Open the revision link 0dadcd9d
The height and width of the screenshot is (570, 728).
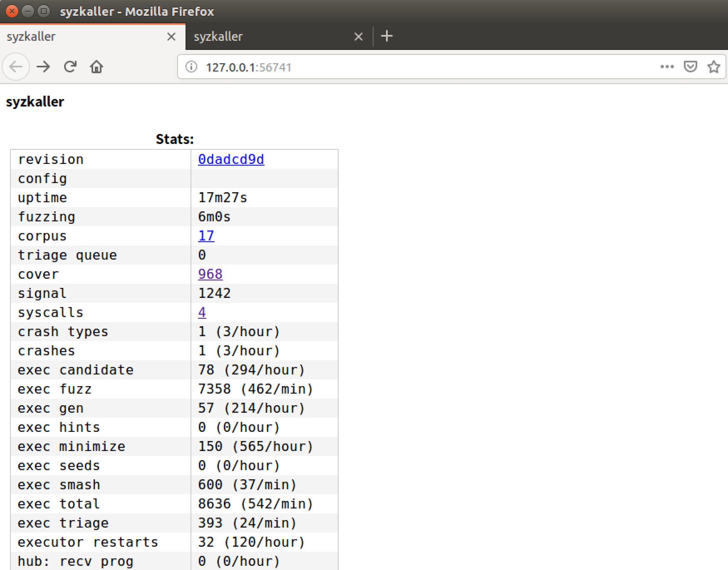pyautogui.click(x=231, y=159)
